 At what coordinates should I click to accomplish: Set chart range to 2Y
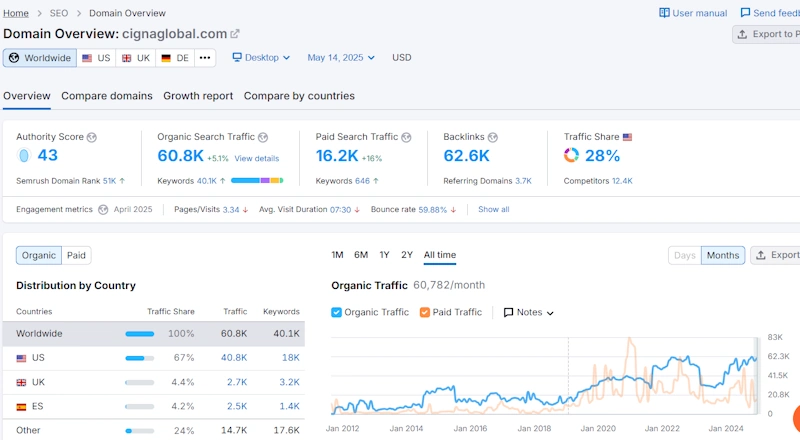[x=407, y=255]
